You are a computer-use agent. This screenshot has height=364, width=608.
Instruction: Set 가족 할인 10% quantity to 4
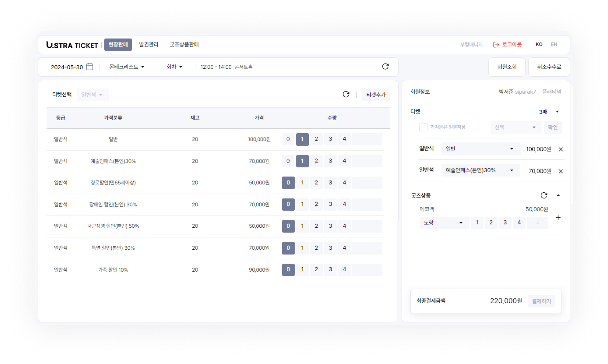point(344,270)
